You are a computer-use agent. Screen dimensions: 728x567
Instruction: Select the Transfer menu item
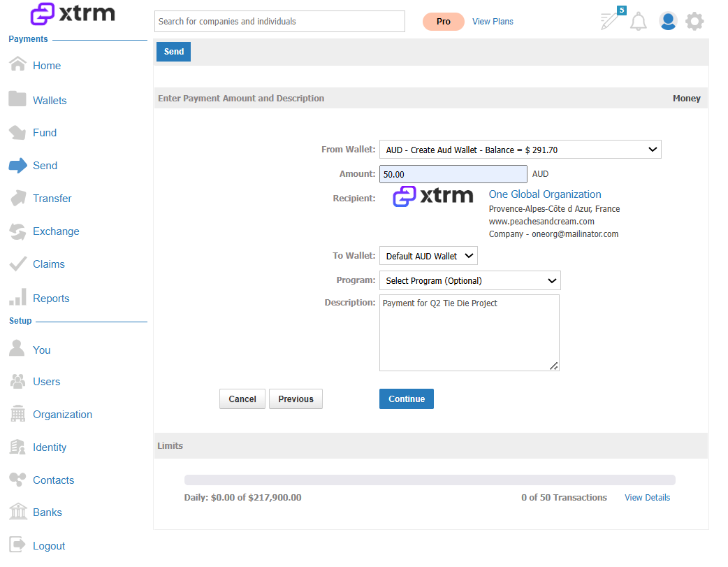pyautogui.click(x=52, y=199)
